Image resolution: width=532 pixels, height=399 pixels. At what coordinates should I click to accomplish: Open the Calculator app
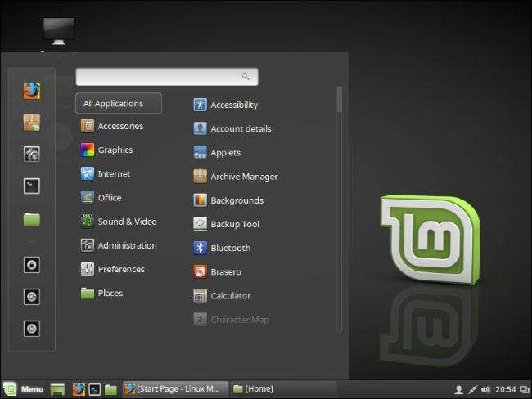click(x=230, y=296)
